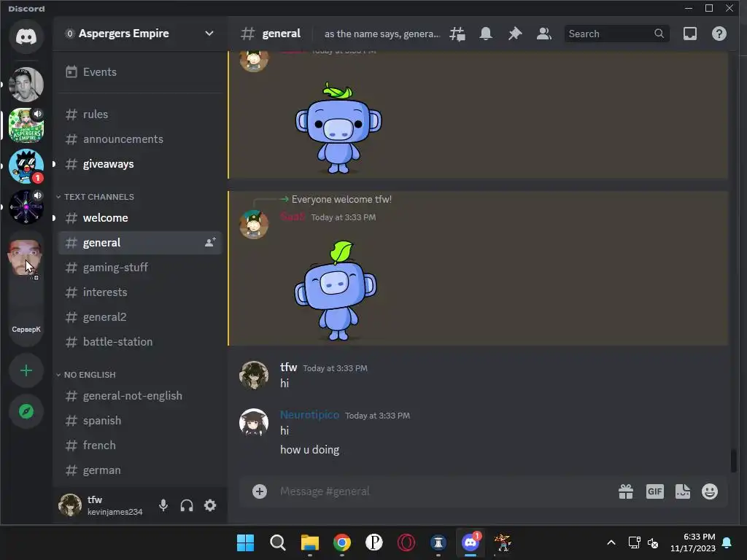Viewport: 747px width, 560px height.
Task: Click the tfw username in chat
Action: click(x=289, y=367)
